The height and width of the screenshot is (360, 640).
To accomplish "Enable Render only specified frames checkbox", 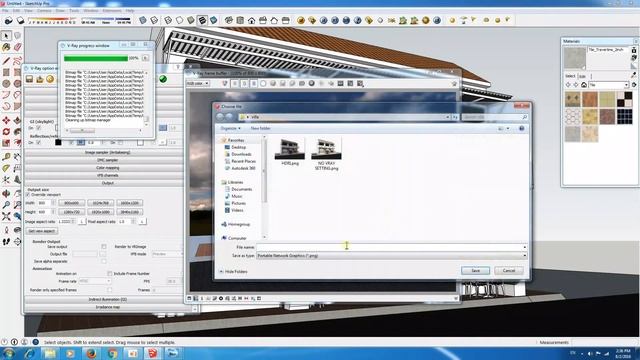I will coord(109,290).
